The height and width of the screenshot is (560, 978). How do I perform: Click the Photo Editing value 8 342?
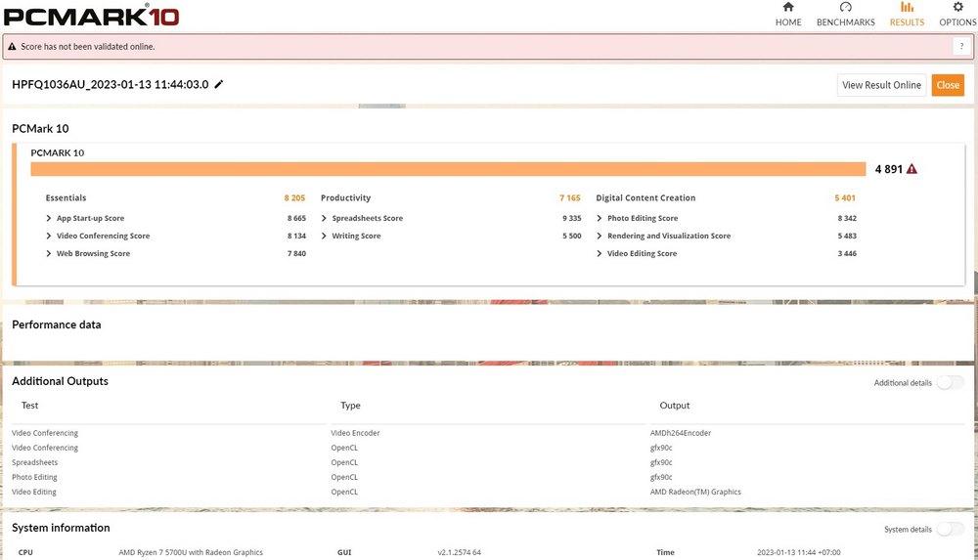pyautogui.click(x=847, y=218)
